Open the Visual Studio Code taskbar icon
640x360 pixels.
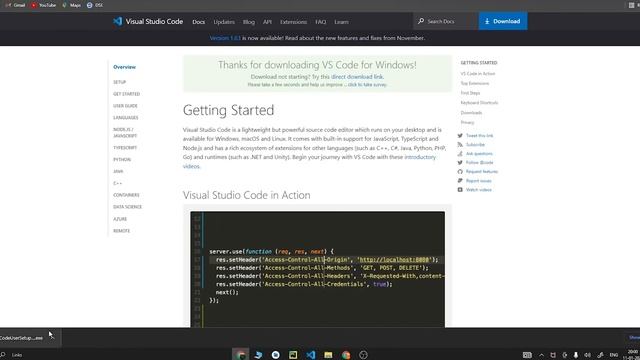311,355
